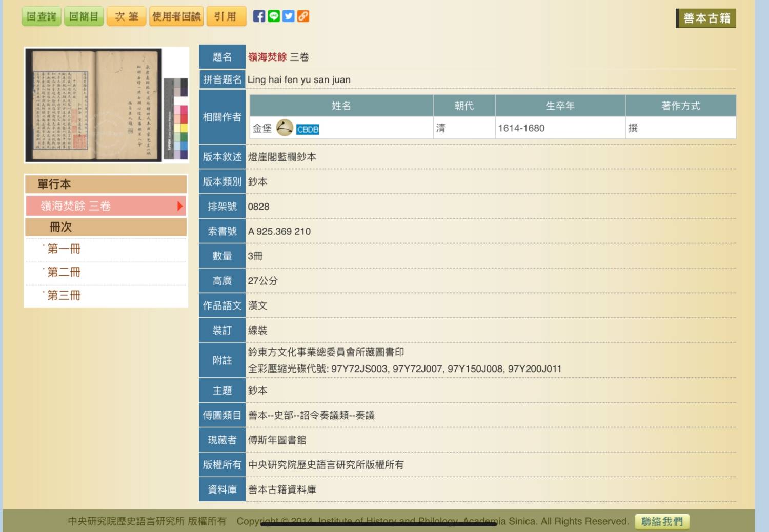The width and height of the screenshot is (769, 532).
Task: Open volume 第一冊
Action: 64,249
